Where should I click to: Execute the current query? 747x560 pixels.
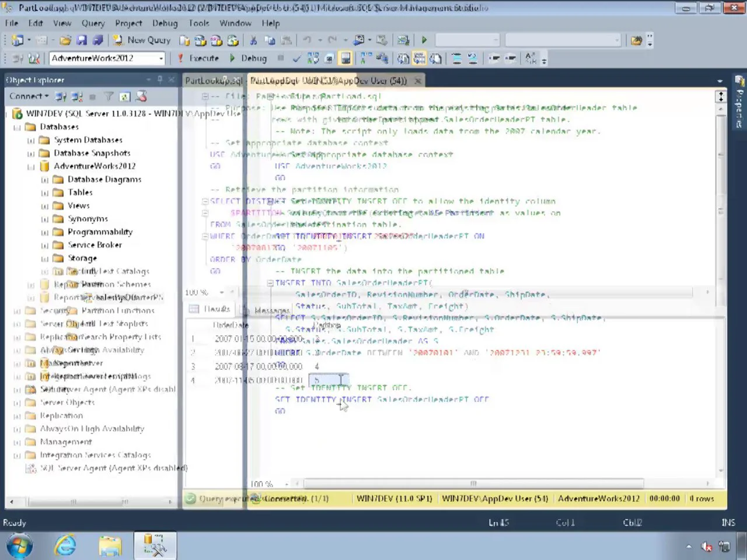click(198, 58)
